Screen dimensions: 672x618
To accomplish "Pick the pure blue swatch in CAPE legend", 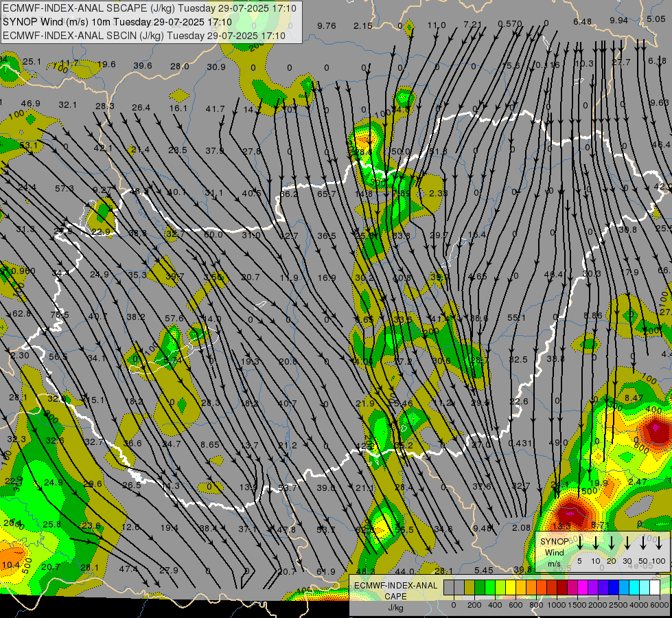I will point(613,588).
